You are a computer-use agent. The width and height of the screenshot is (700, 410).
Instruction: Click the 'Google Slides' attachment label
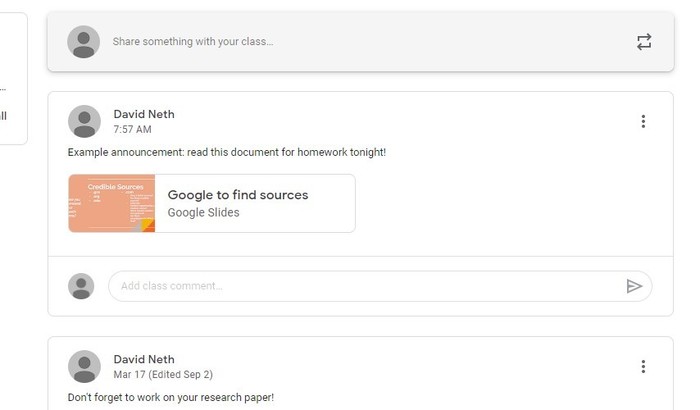click(203, 213)
